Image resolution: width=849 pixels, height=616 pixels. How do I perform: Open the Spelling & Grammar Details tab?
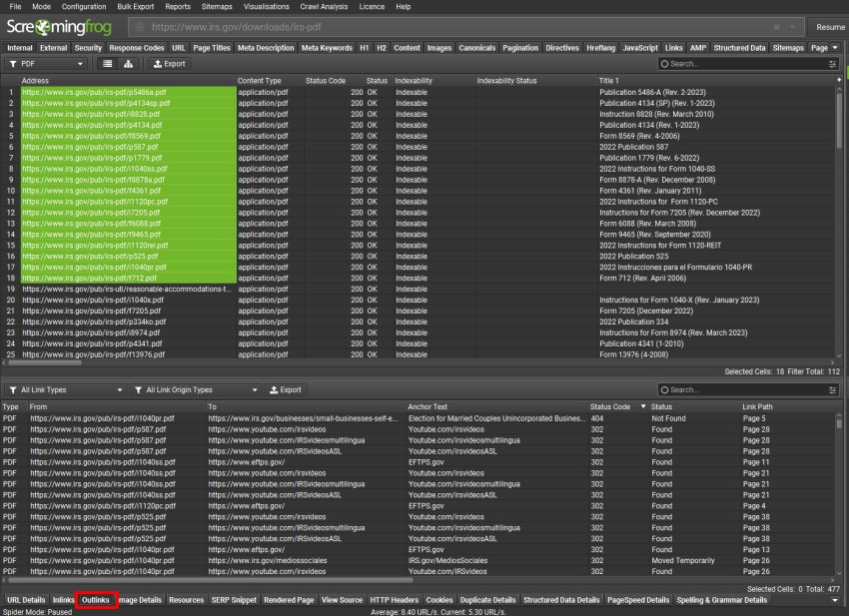tap(722, 600)
